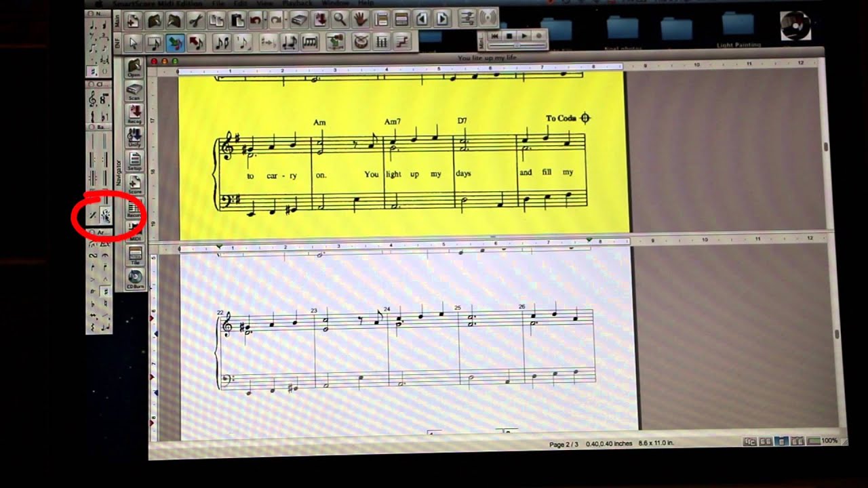Click the To Coda marking in scanned score

(568, 118)
